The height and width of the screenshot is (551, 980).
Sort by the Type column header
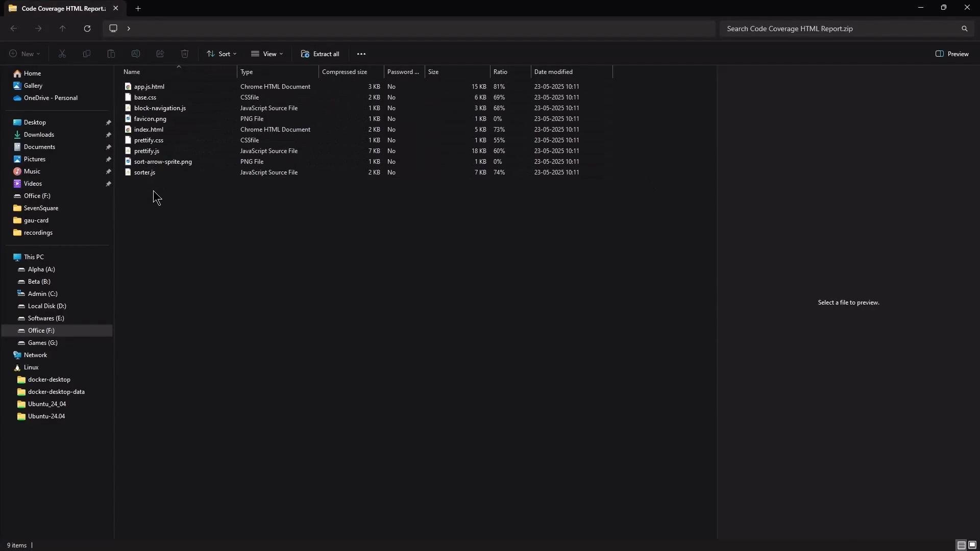pyautogui.click(x=247, y=72)
